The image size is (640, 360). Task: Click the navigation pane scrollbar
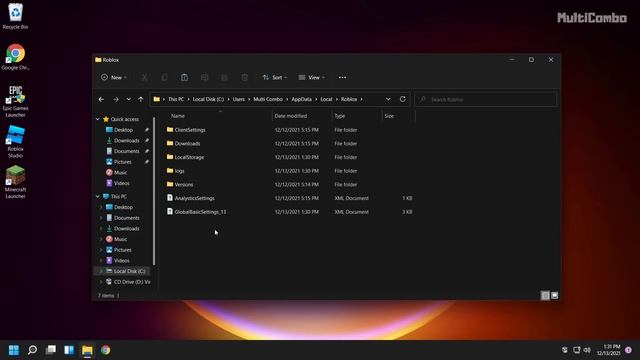(154, 191)
